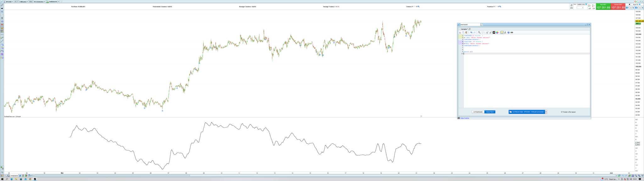Click the paste icon in editor toolbar
The image size is (644, 181).
466,32
